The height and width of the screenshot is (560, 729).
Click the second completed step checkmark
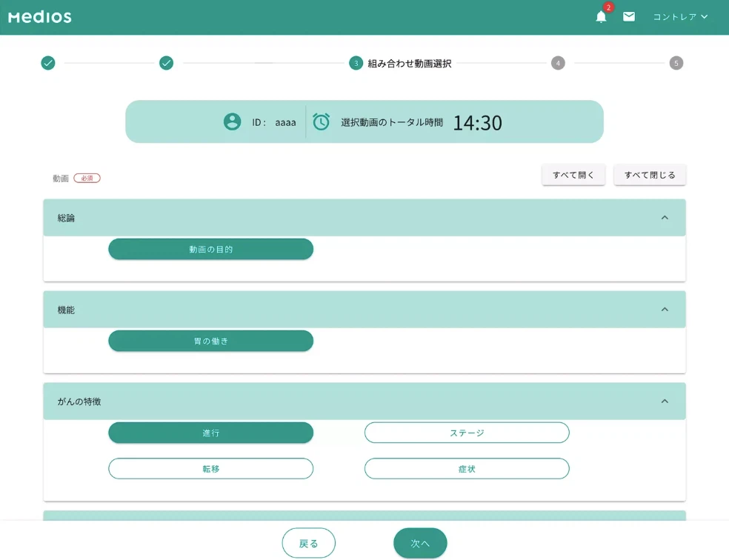[166, 63]
